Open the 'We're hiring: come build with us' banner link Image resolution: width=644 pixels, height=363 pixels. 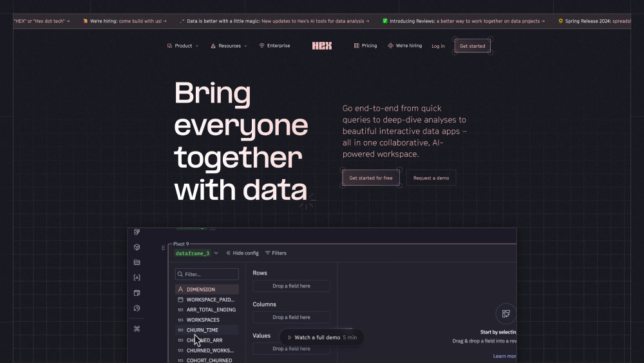pyautogui.click(x=125, y=21)
